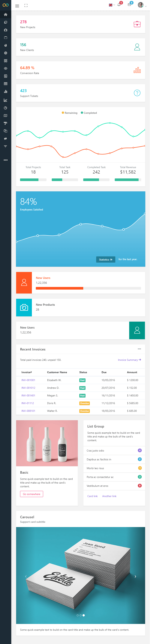Open the compass icon in sidebar
150x644 pixels.
pos(5,53)
